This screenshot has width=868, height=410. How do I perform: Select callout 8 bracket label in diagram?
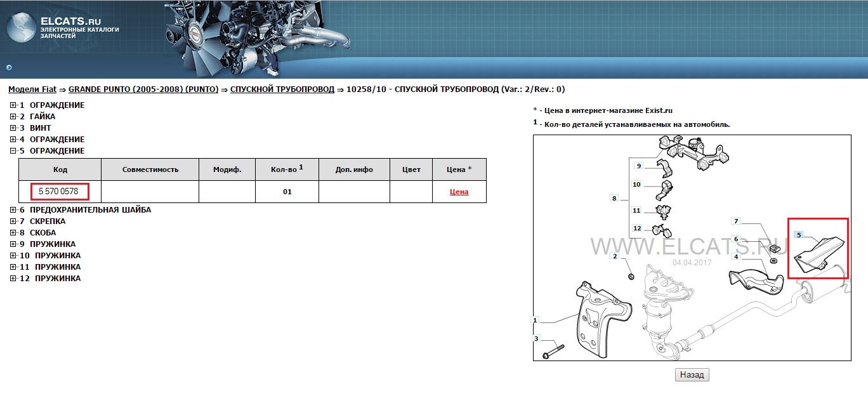click(x=614, y=199)
